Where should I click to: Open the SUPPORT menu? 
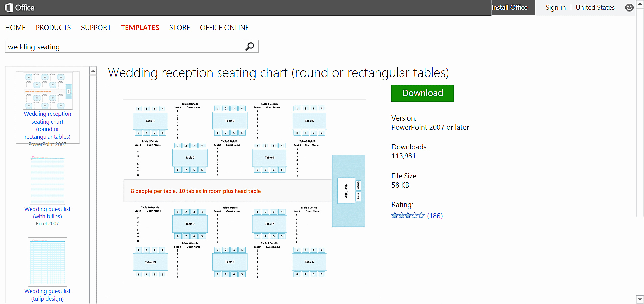(x=96, y=28)
